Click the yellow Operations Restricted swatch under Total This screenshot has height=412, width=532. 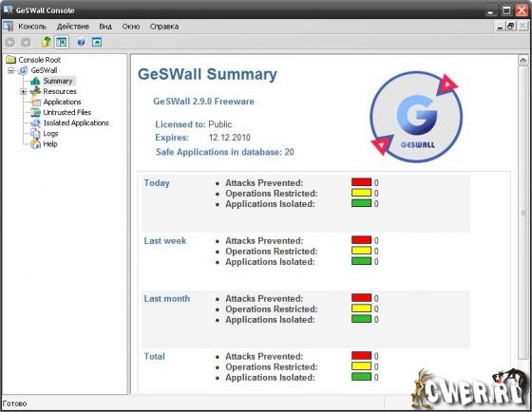(361, 365)
